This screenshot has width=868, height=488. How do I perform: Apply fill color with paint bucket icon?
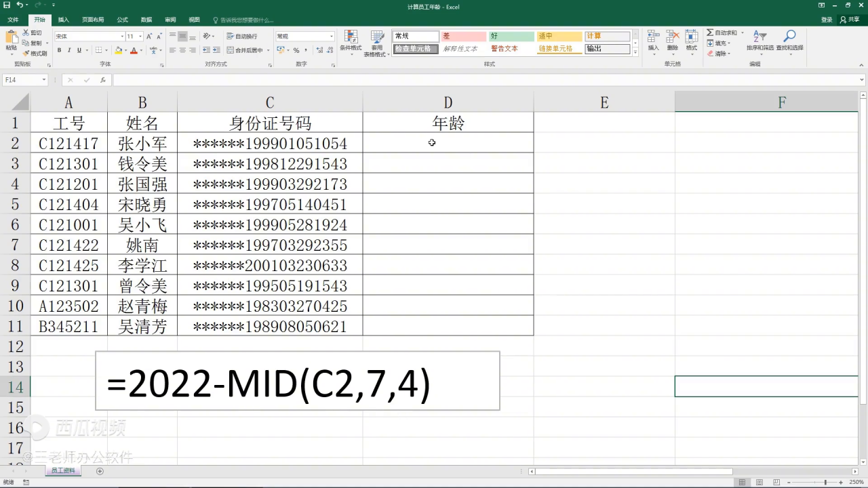(119, 50)
